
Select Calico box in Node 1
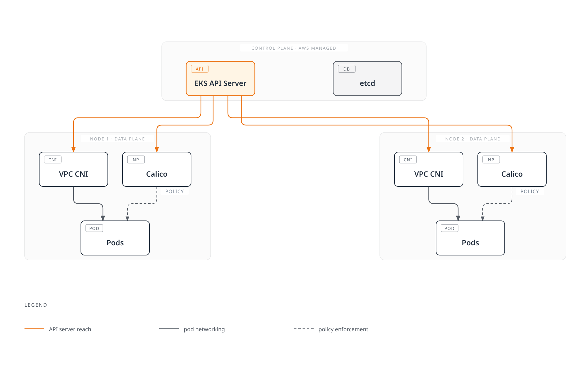tap(157, 169)
